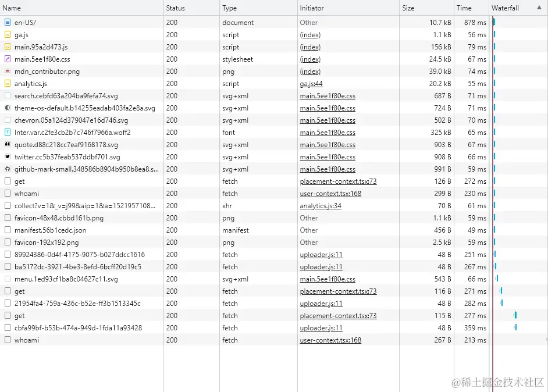Select the en-US/ request name
This screenshot has height=392, width=548.
click(x=25, y=22)
